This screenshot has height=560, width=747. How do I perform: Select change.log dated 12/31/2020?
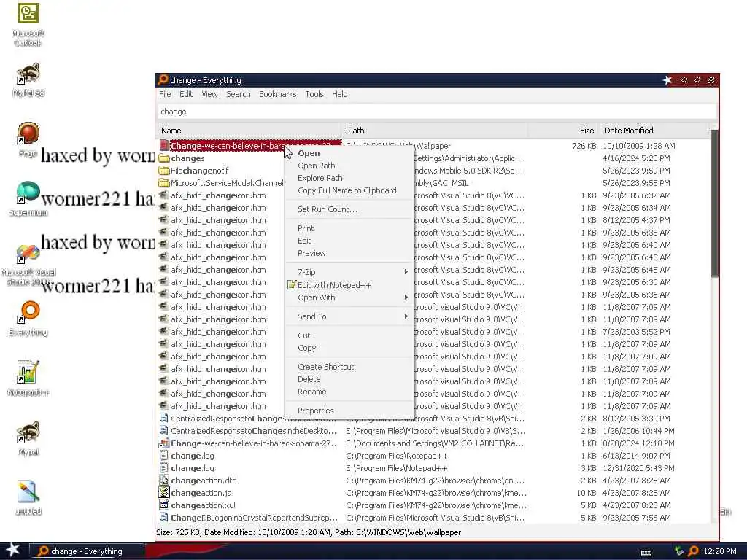pyautogui.click(x=433, y=468)
